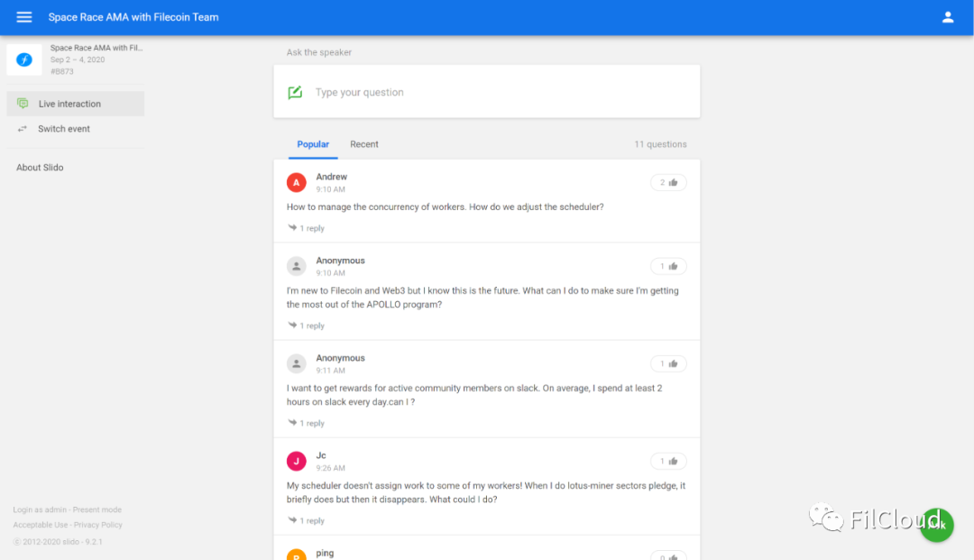
Task: Click the green Ask floating button
Action: click(937, 525)
